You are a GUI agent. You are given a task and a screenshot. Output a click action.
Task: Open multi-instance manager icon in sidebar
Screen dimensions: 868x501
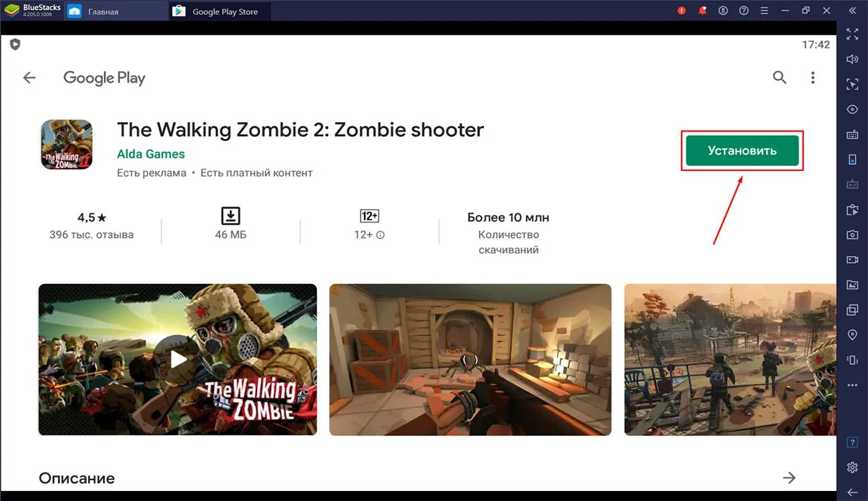[852, 310]
